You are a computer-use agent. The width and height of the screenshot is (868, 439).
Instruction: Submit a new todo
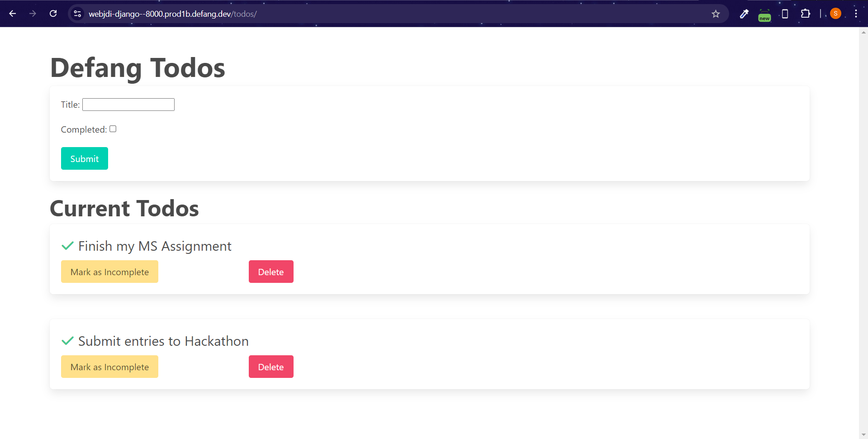click(x=84, y=158)
